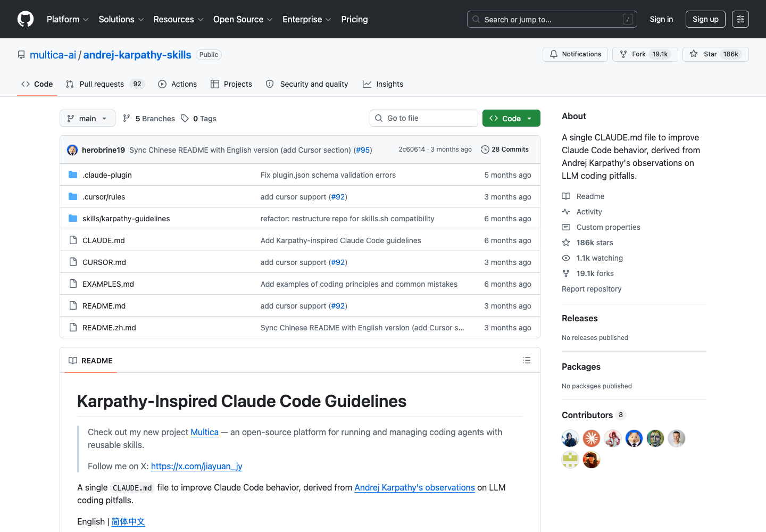Switch to the Insights tab
Screen dimensions: 766x532
383,84
